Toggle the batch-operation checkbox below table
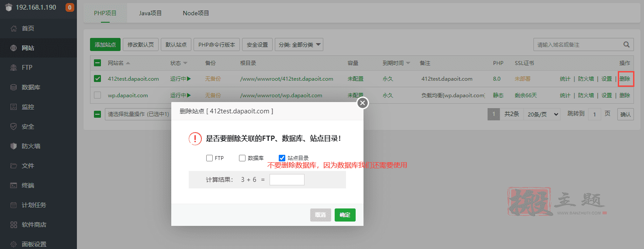644x249 pixels. click(97, 114)
